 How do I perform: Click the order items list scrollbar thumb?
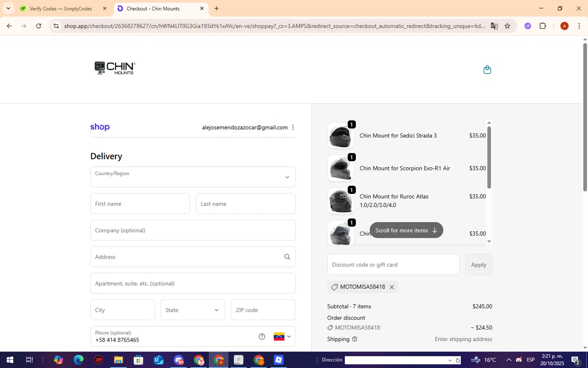coord(489,157)
